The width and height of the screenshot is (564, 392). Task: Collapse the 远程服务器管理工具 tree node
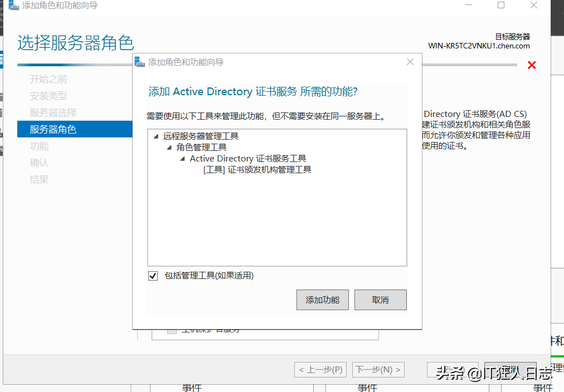click(x=156, y=136)
